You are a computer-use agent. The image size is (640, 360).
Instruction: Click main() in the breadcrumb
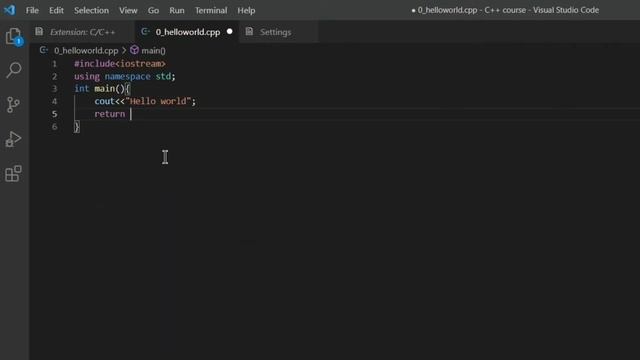tap(153, 51)
